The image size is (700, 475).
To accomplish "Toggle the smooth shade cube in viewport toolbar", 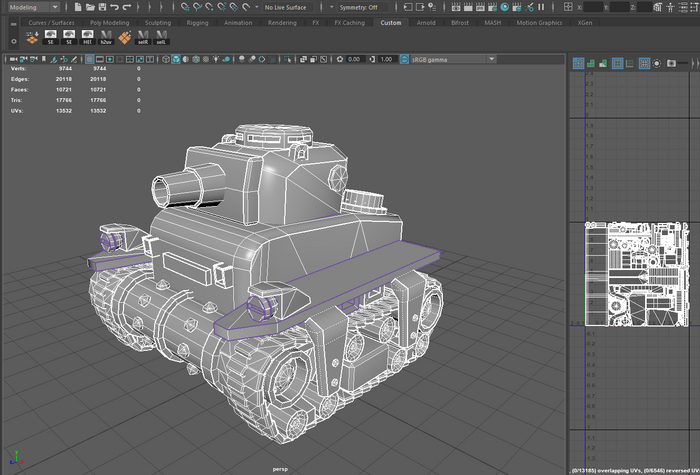I will click(176, 59).
